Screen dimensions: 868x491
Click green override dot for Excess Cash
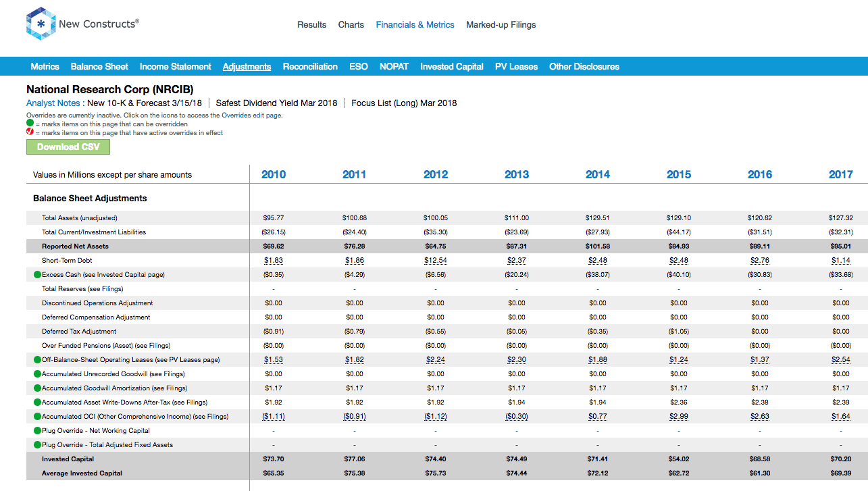(37, 275)
